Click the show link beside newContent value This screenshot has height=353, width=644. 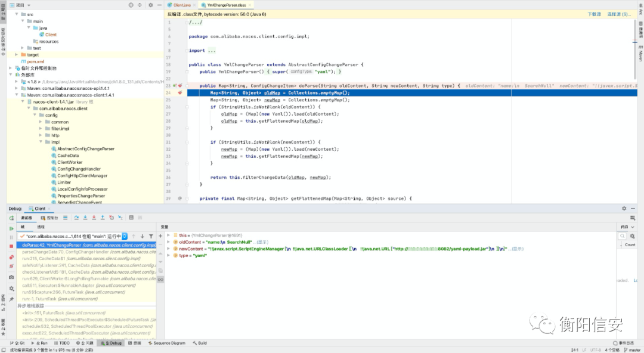(518, 249)
